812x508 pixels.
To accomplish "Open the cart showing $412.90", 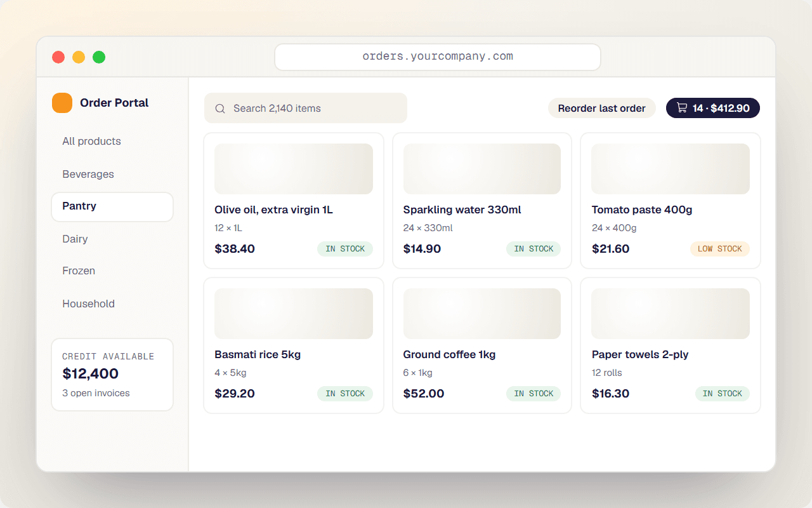I will [712, 108].
